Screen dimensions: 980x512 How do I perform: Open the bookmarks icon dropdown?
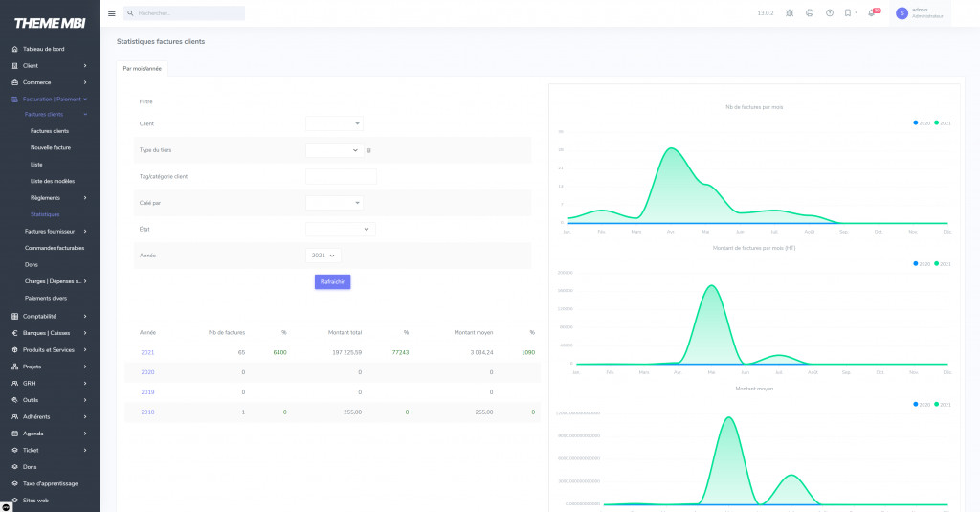(849, 13)
